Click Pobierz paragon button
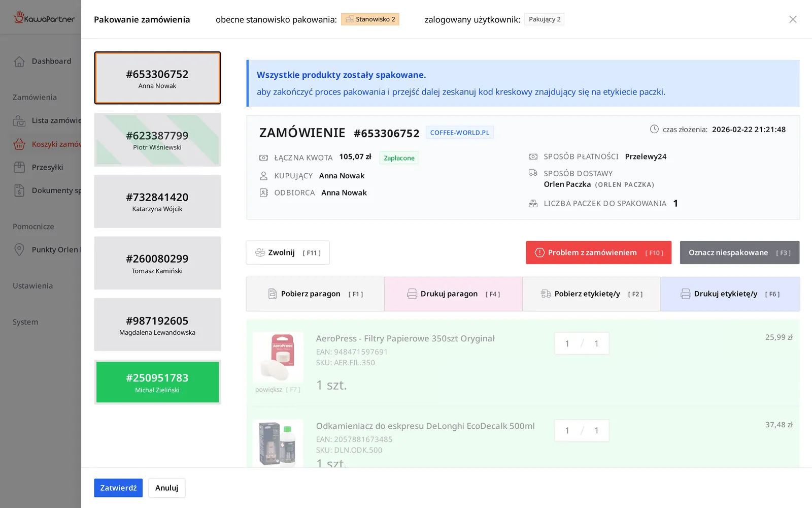This screenshot has height=508, width=812. 315,294
